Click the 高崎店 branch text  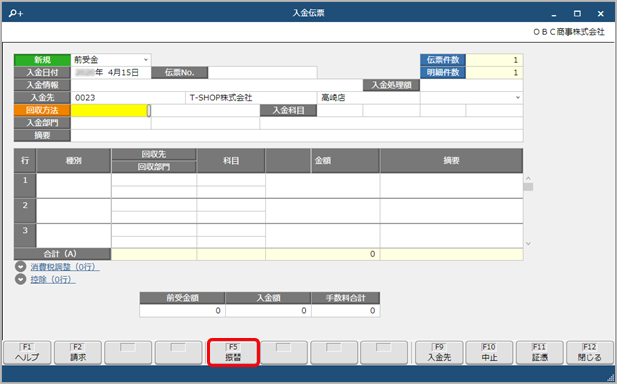pyautogui.click(x=333, y=98)
